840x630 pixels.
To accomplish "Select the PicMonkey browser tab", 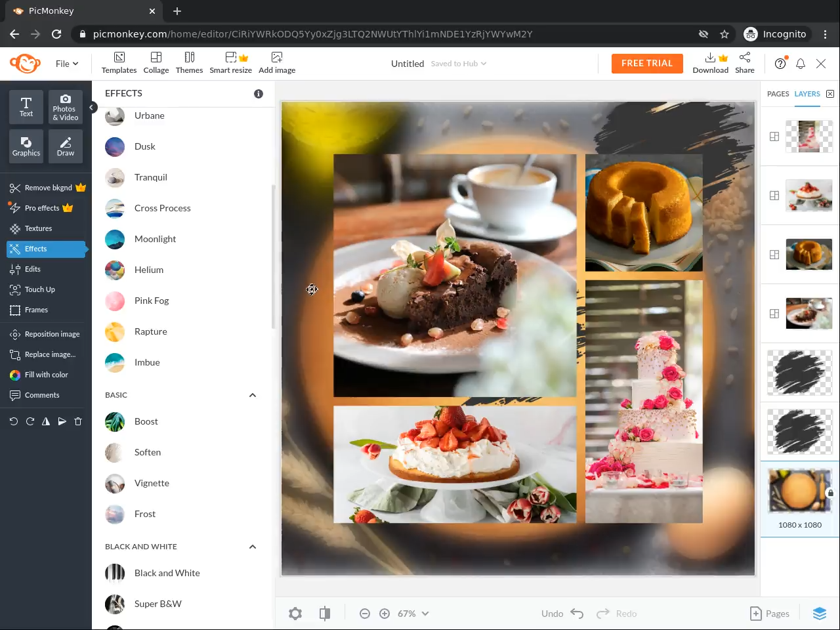I will point(83,11).
